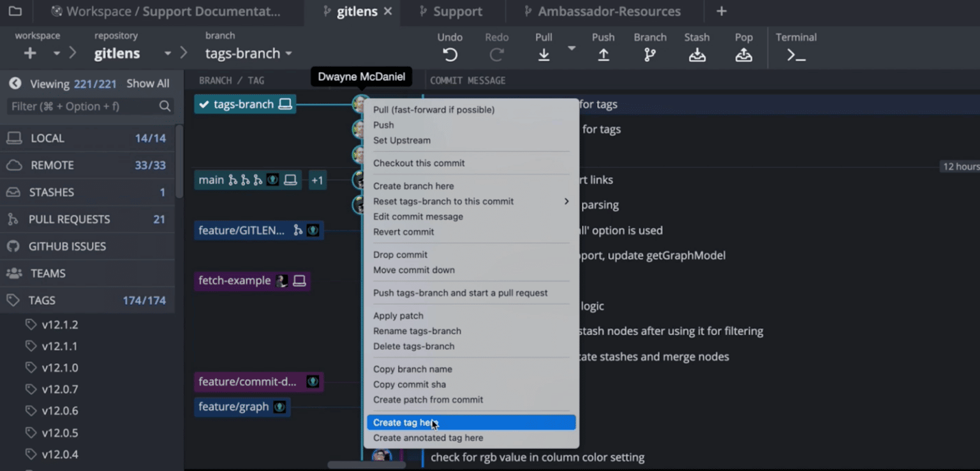This screenshot has height=471, width=980.
Task: Select the v12.1.2 tag in sidebar
Action: [60, 324]
